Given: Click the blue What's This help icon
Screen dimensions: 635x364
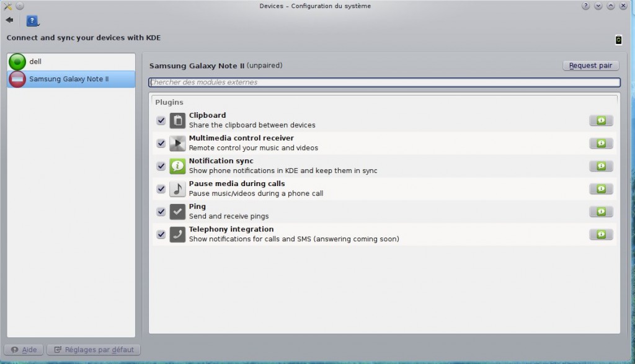Looking at the screenshot, I should coord(32,20).
